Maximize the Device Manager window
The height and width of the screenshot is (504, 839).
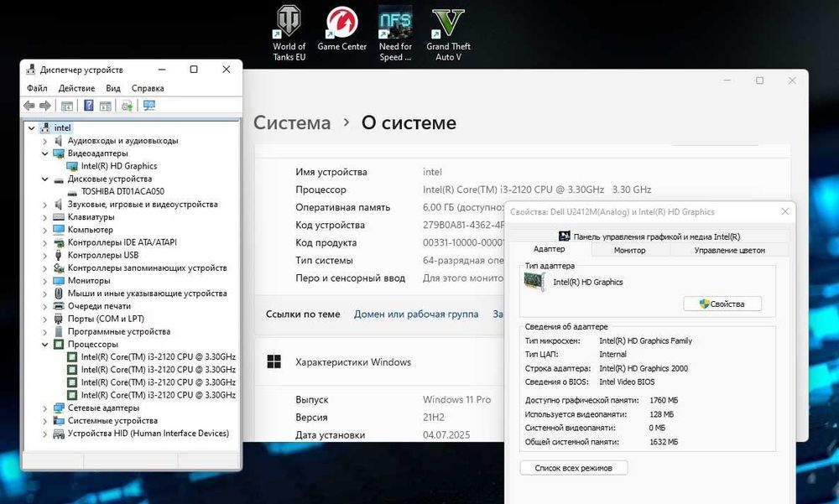[x=194, y=70]
